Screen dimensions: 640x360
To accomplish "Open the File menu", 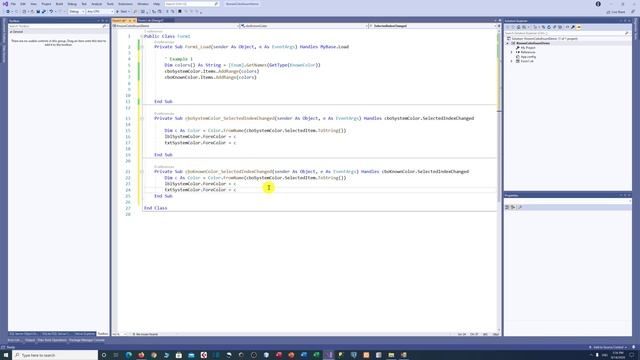I will [13, 4].
